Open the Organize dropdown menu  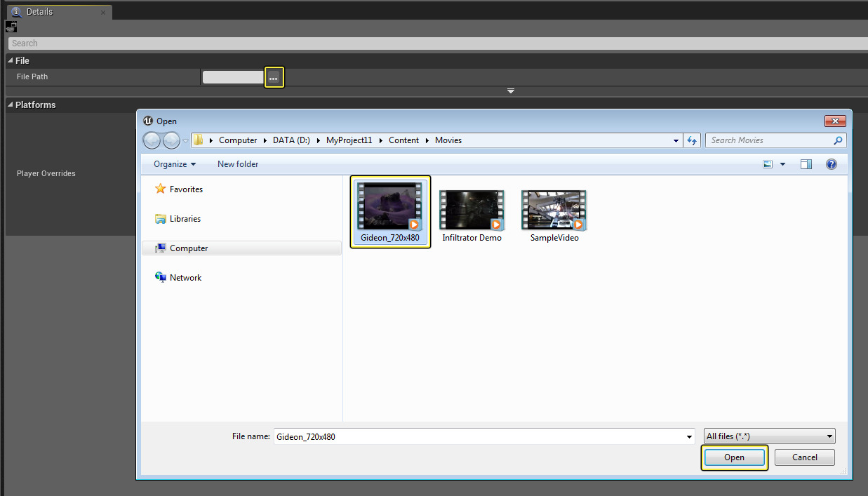click(x=175, y=164)
